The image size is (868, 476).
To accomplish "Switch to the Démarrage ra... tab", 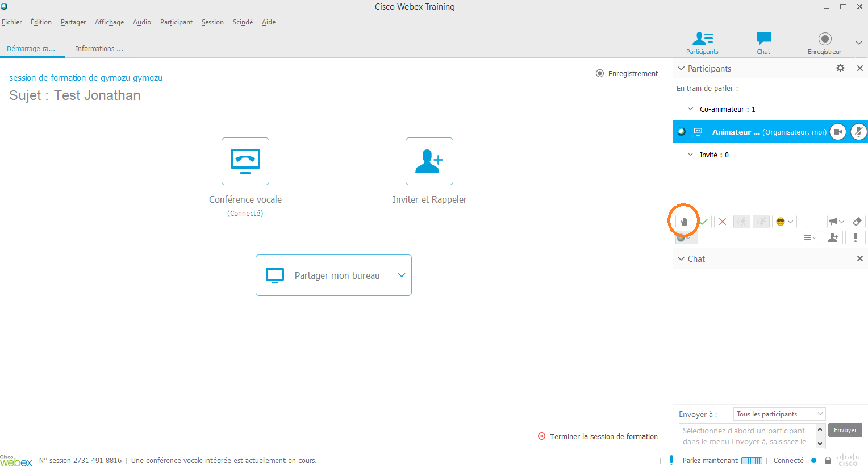I will coord(31,49).
